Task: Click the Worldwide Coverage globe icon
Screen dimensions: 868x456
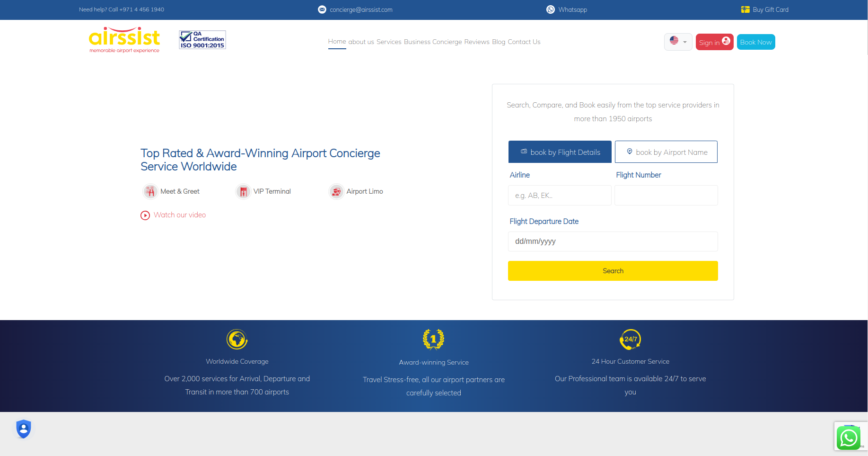Action: coord(237,340)
